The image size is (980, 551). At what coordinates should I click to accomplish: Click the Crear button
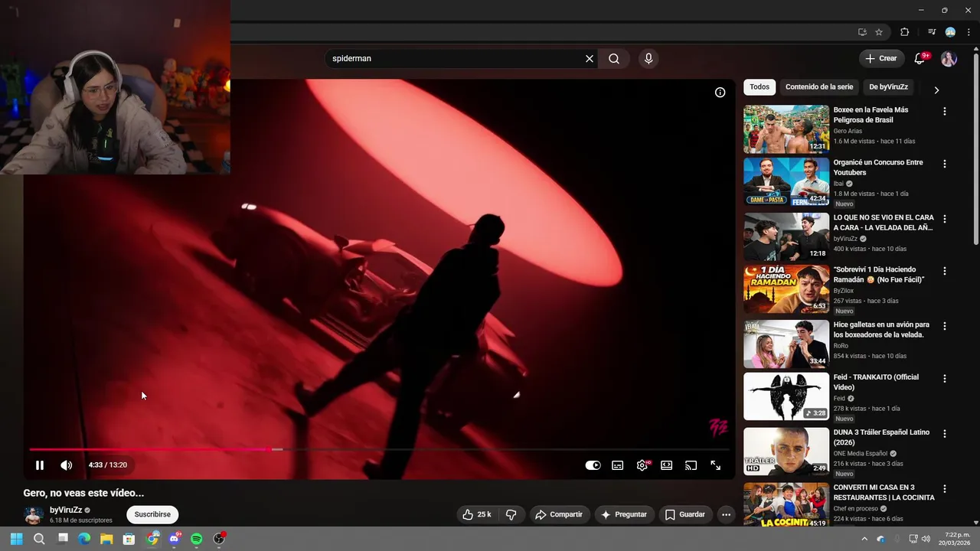(x=881, y=58)
